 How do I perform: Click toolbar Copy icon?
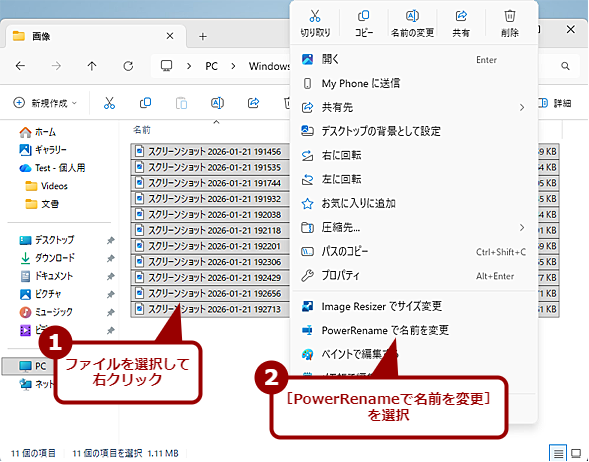[x=145, y=103]
